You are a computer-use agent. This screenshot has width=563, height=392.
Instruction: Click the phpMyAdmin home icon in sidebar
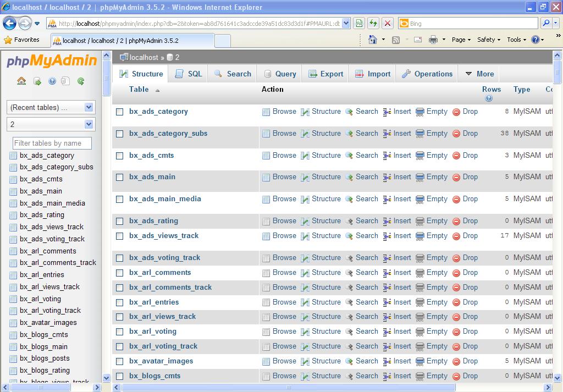click(21, 81)
